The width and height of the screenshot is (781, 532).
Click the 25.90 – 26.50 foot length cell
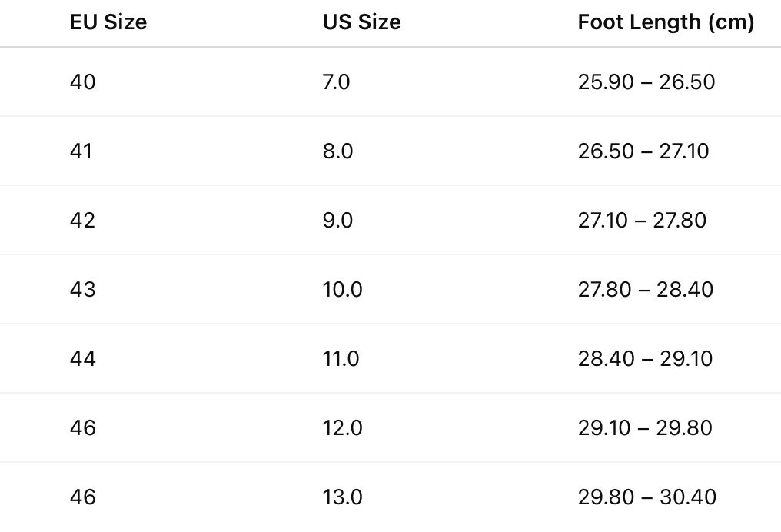coord(646,81)
